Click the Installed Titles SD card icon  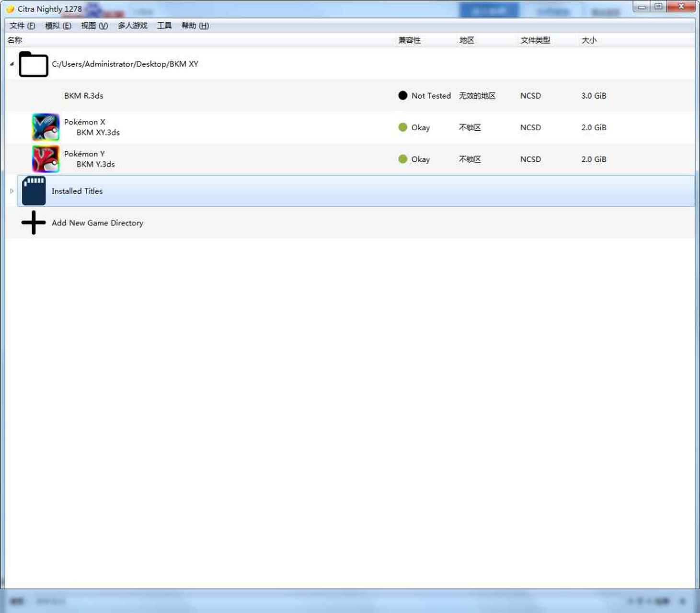point(34,191)
